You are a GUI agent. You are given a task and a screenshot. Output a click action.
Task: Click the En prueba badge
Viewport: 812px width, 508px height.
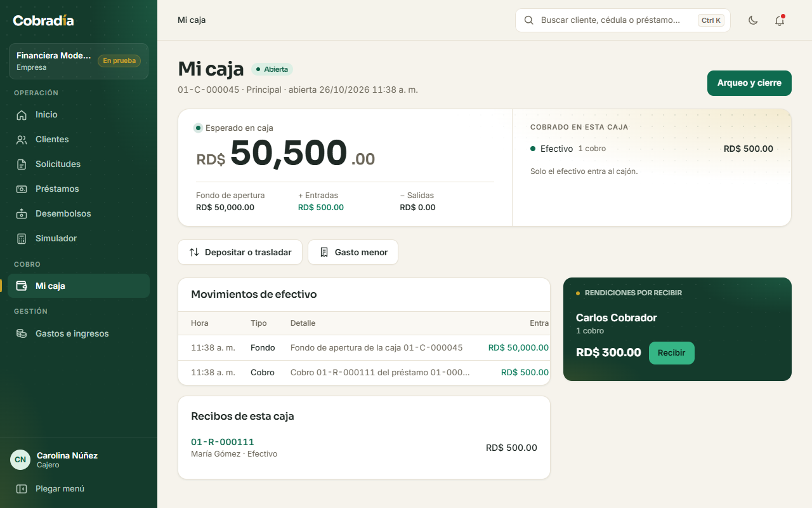(x=119, y=61)
